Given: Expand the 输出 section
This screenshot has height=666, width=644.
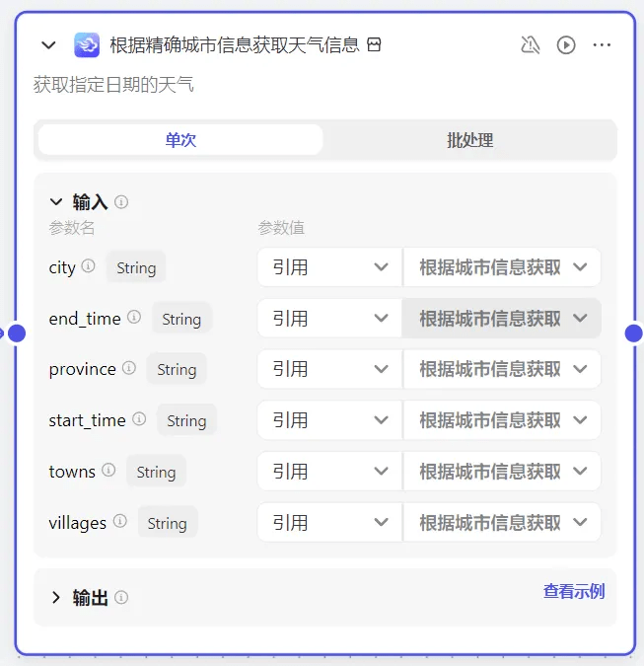Looking at the screenshot, I should (55, 597).
